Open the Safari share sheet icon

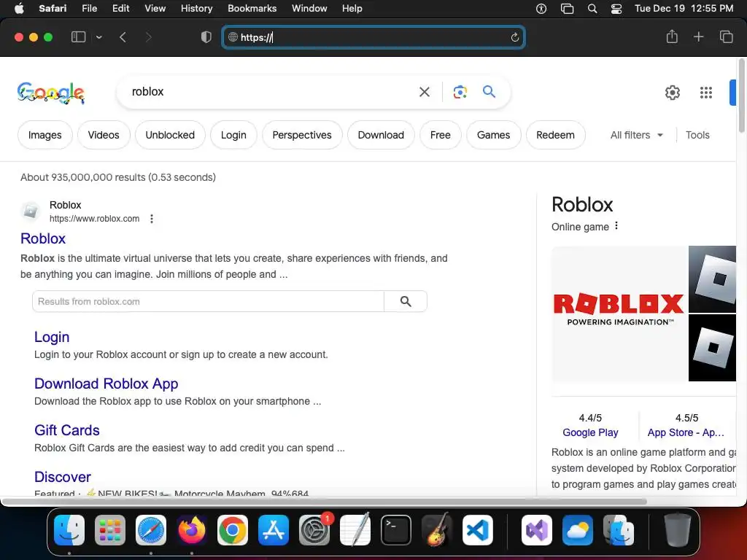pos(672,36)
